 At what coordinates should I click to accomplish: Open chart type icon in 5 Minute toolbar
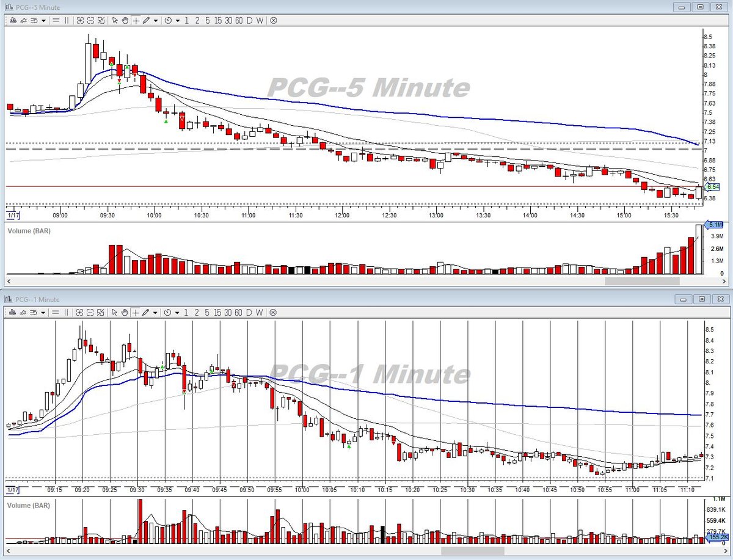(13, 20)
